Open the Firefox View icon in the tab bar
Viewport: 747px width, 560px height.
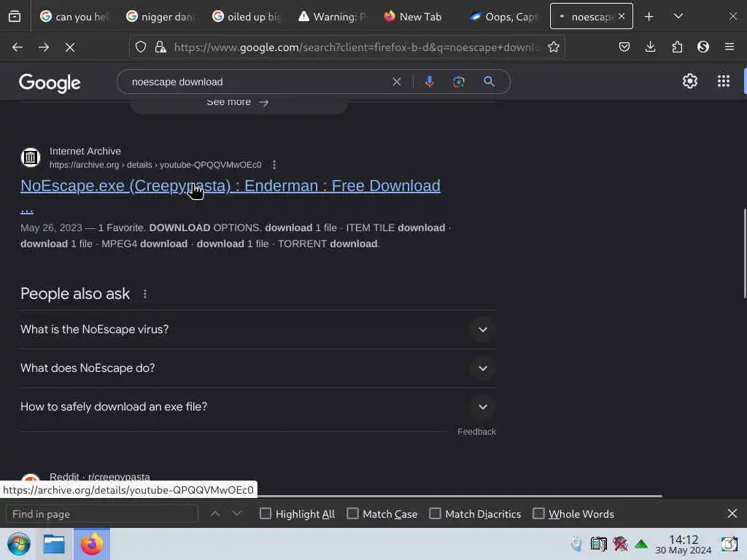click(15, 17)
